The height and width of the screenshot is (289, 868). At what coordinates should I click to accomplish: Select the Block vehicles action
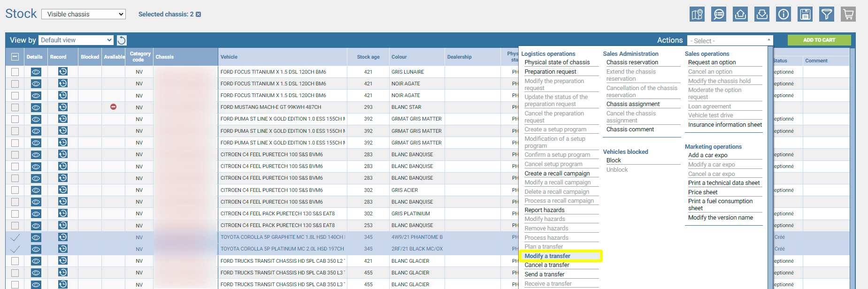click(614, 160)
